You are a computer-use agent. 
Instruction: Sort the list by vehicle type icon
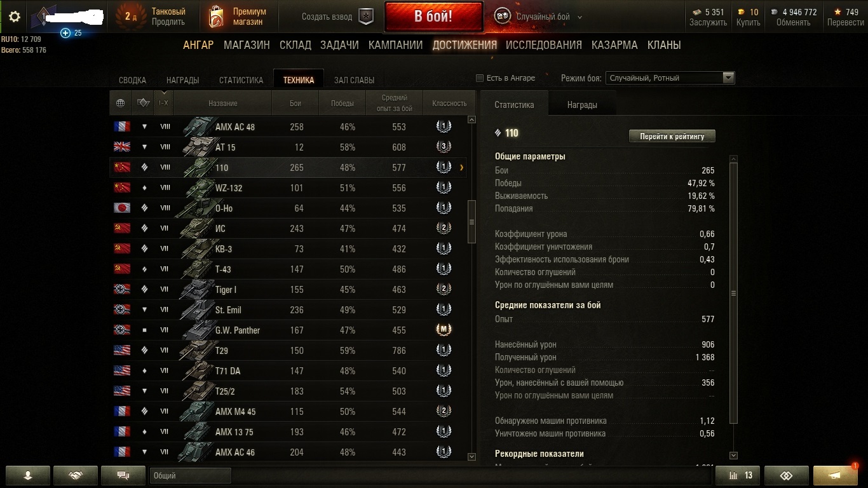pyautogui.click(x=144, y=103)
